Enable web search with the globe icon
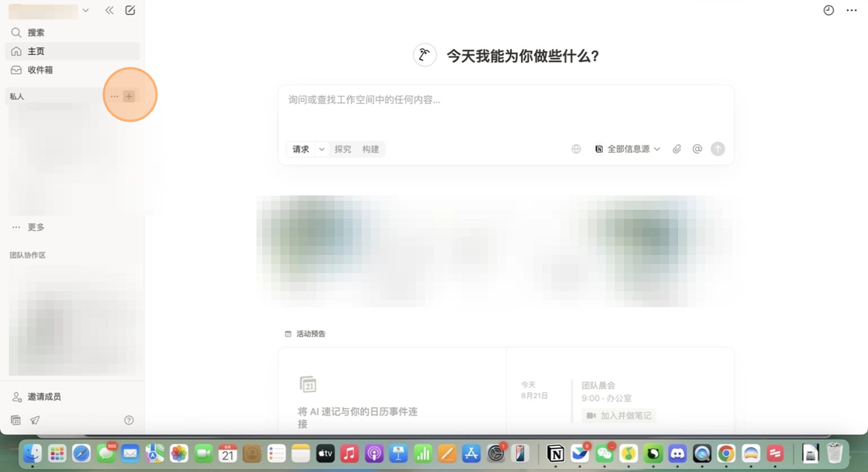Viewport: 868px width, 472px height. (x=576, y=148)
